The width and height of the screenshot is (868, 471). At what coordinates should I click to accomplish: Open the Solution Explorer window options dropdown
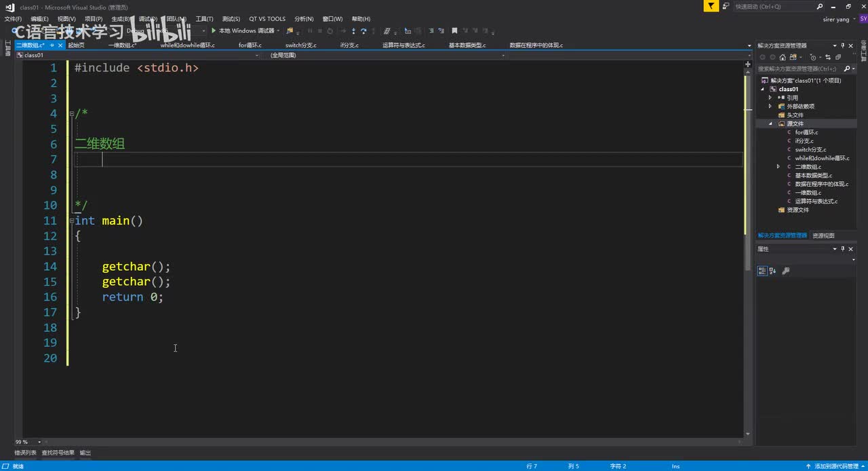click(835, 45)
